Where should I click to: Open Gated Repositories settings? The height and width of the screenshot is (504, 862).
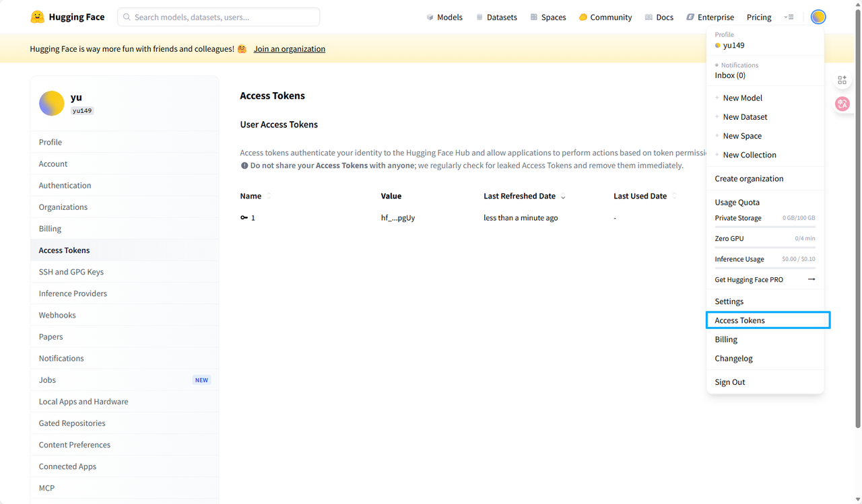(x=125, y=423)
